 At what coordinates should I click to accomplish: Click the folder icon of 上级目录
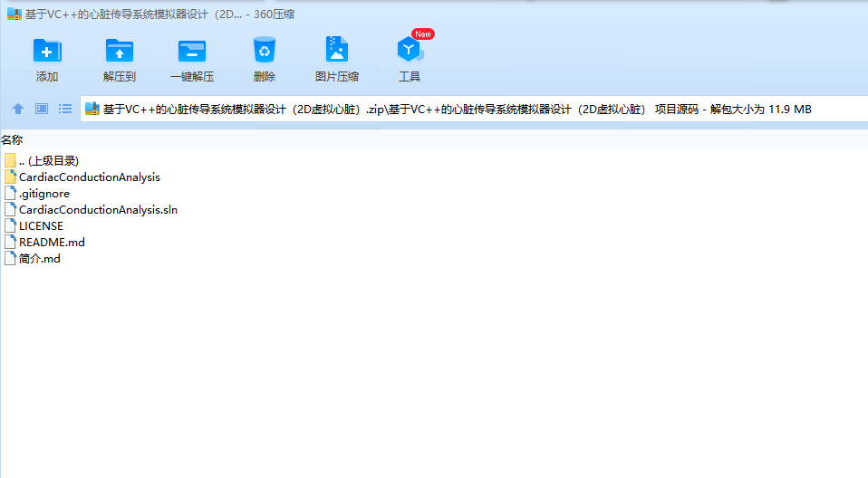(10, 160)
